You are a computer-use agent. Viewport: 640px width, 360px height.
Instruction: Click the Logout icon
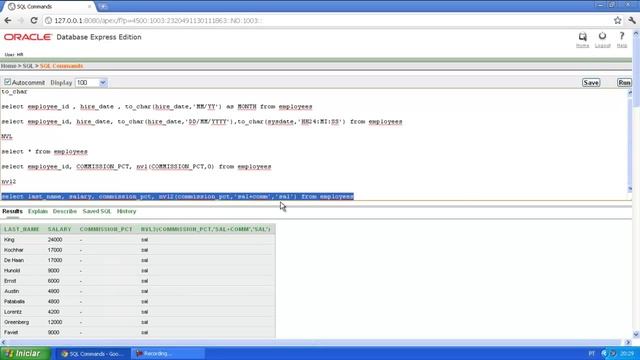pos(602,40)
